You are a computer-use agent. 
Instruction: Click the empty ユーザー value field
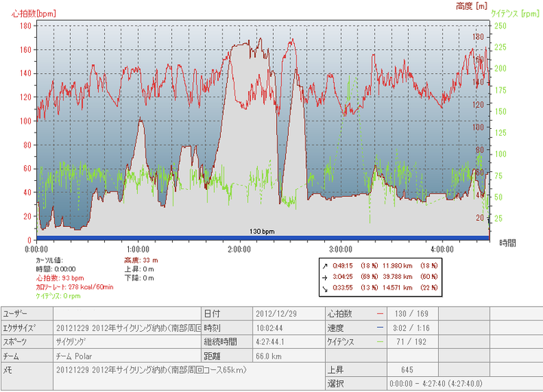pyautogui.click(x=127, y=314)
